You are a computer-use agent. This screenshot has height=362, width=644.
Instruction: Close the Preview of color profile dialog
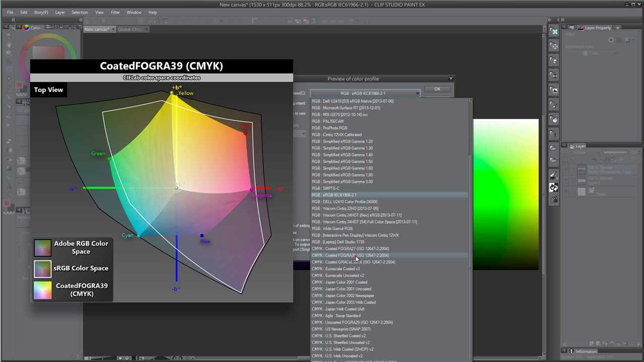[451, 78]
